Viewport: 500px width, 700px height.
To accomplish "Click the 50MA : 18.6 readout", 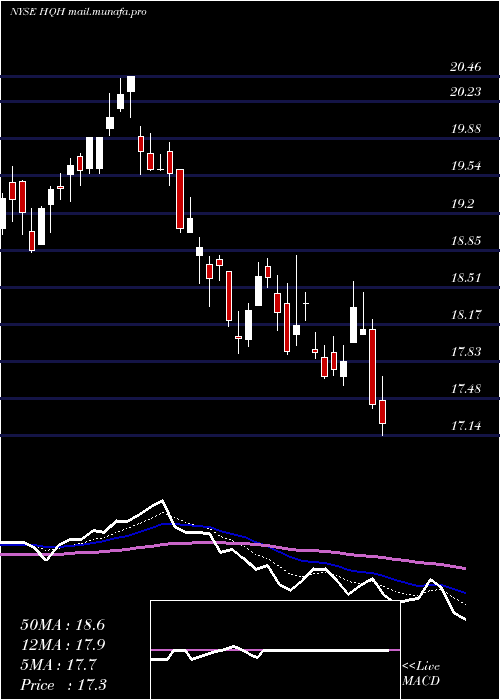I will click(62, 625).
